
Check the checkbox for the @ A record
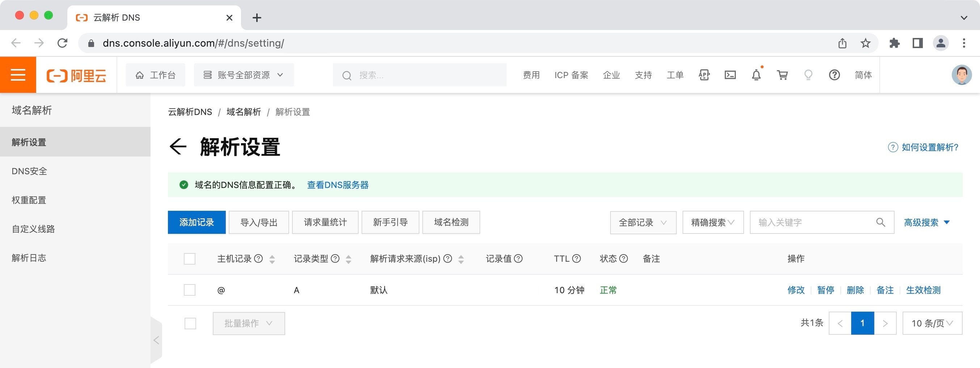tap(190, 290)
